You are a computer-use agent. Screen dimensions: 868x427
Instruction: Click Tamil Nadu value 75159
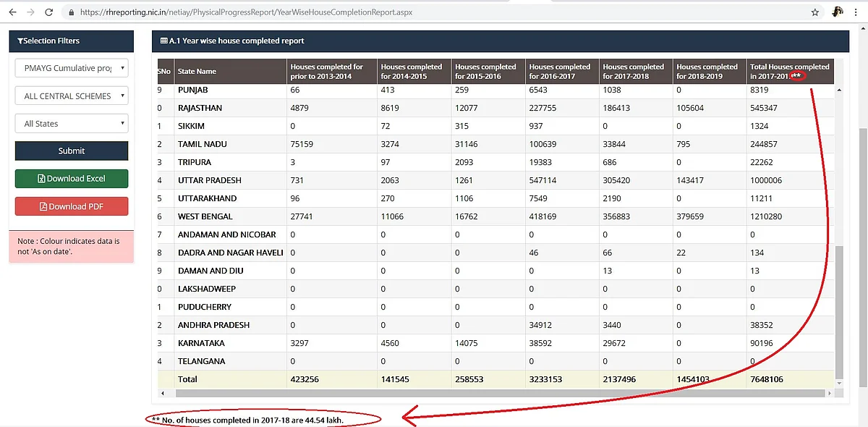(302, 144)
